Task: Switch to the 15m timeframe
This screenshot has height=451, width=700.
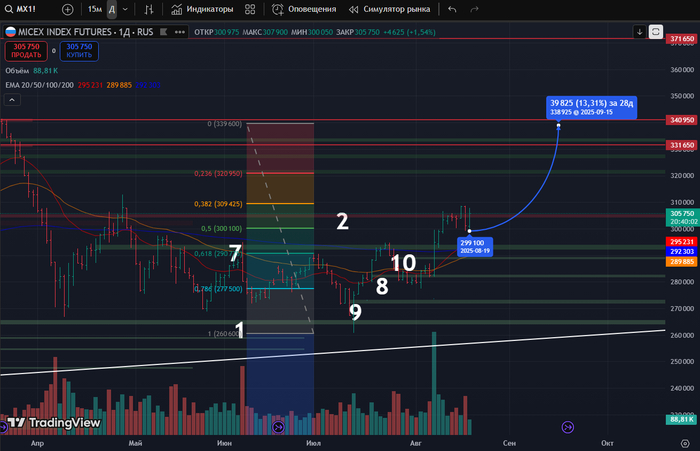Action: click(x=94, y=9)
